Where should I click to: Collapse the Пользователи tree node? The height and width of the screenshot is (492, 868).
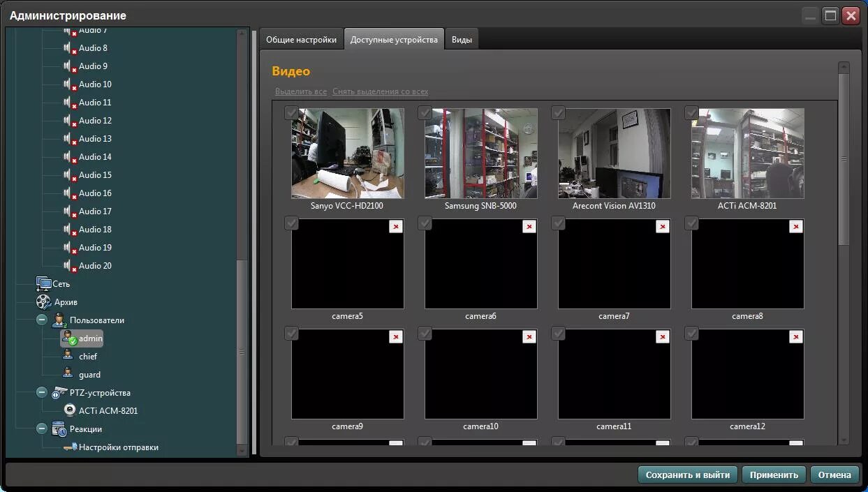[42, 320]
